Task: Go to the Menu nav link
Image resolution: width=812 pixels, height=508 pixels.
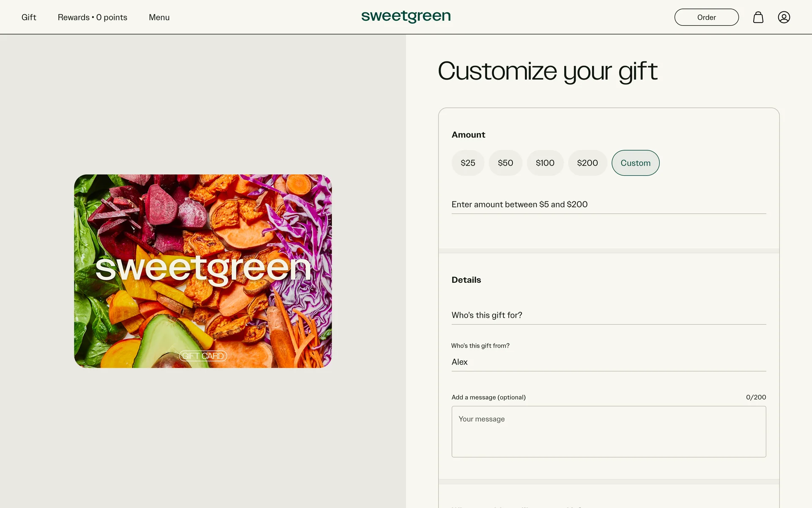Action: tap(159, 17)
